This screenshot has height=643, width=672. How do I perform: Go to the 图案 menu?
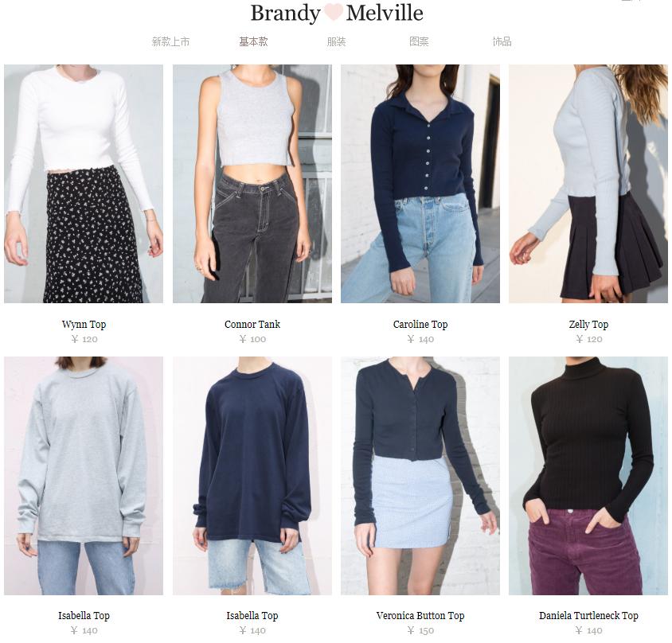pos(419,41)
